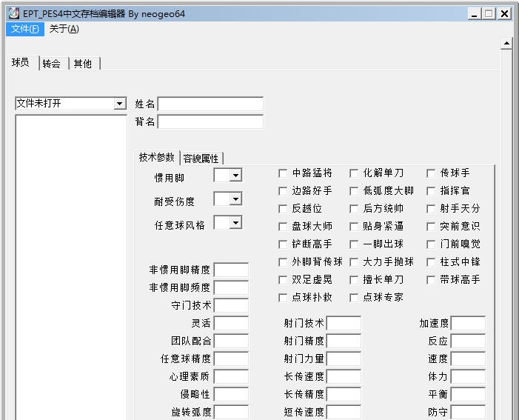This screenshot has width=519, height=420.
Task: Open the 惯用脚 dropdown
Action: [x=235, y=176]
